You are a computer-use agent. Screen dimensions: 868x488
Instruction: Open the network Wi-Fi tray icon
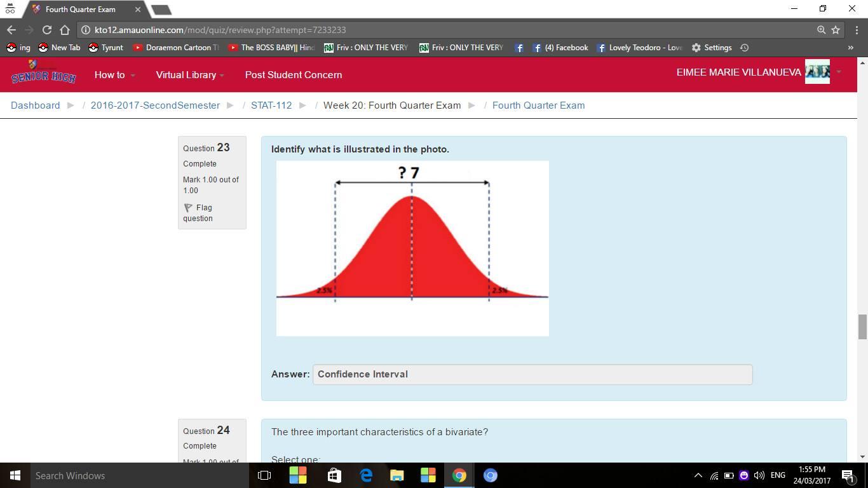tap(714, 475)
